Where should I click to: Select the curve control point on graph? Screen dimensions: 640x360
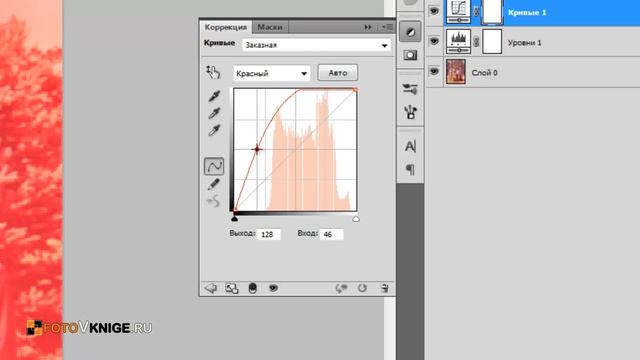[257, 149]
